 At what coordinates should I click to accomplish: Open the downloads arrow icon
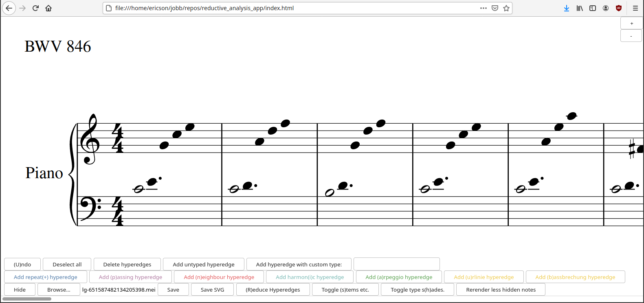pyautogui.click(x=567, y=8)
